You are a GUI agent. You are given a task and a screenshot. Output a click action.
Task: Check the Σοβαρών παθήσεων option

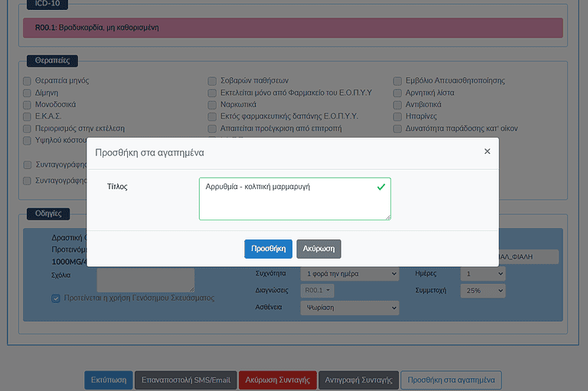[x=213, y=81]
